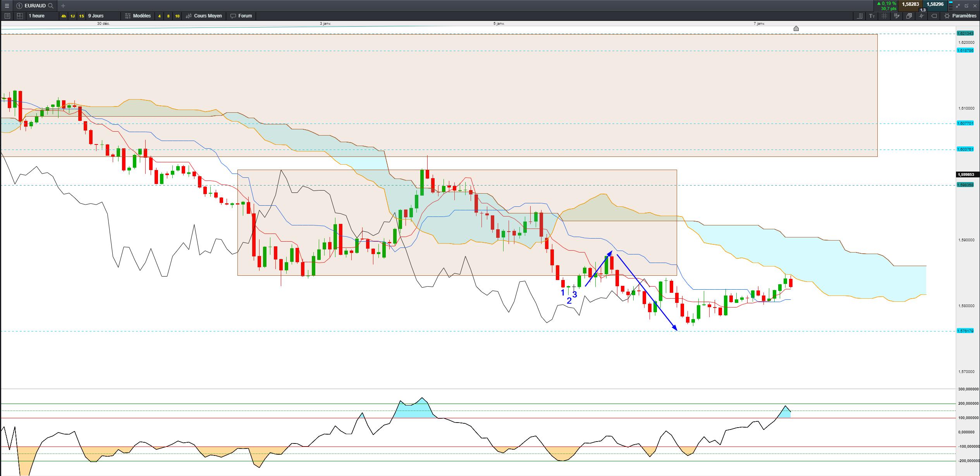
Task: Select the 1,607701 price level label
Action: point(965,124)
